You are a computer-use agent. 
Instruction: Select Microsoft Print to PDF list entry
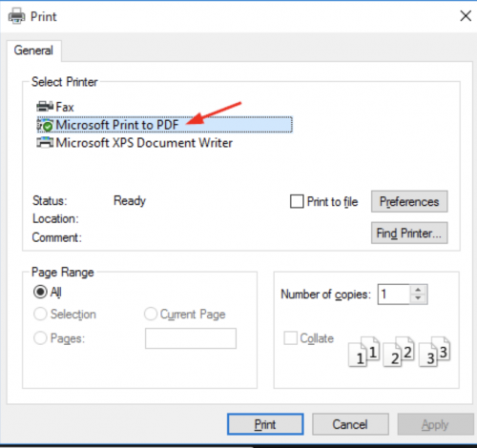coord(165,125)
